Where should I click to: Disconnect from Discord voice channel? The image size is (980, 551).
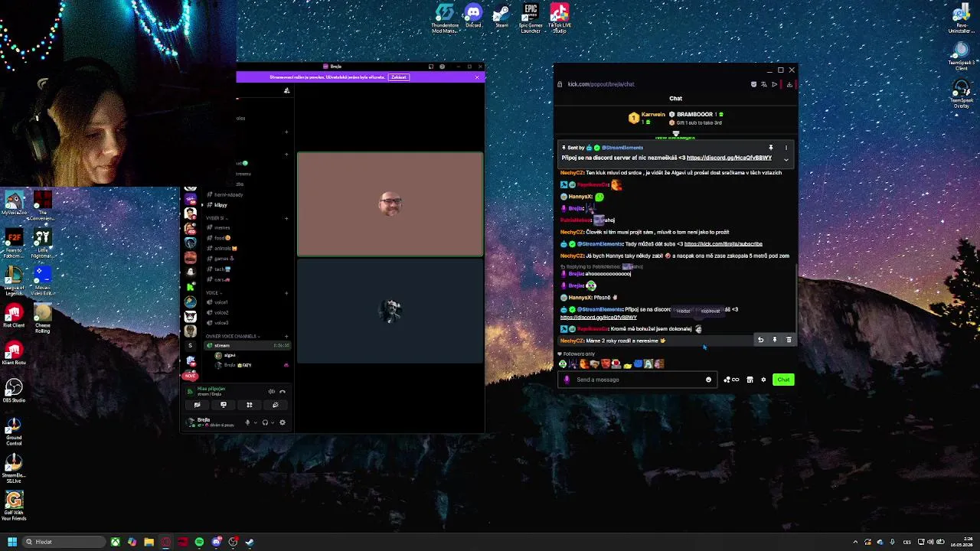[283, 392]
